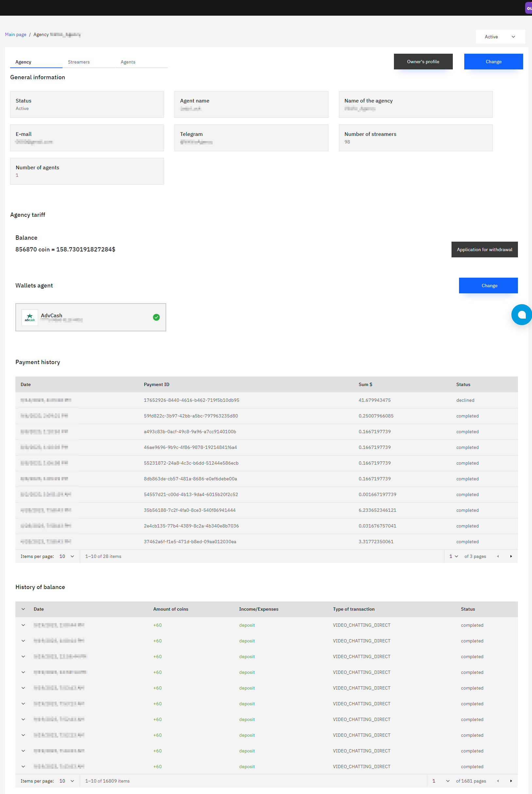The height and width of the screenshot is (794, 532).
Task: Click Application for withdrawal button
Action: pos(484,249)
